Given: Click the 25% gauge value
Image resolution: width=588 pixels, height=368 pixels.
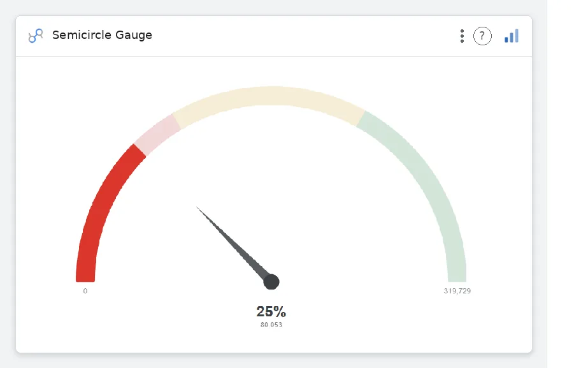Looking at the screenshot, I should point(271,311).
